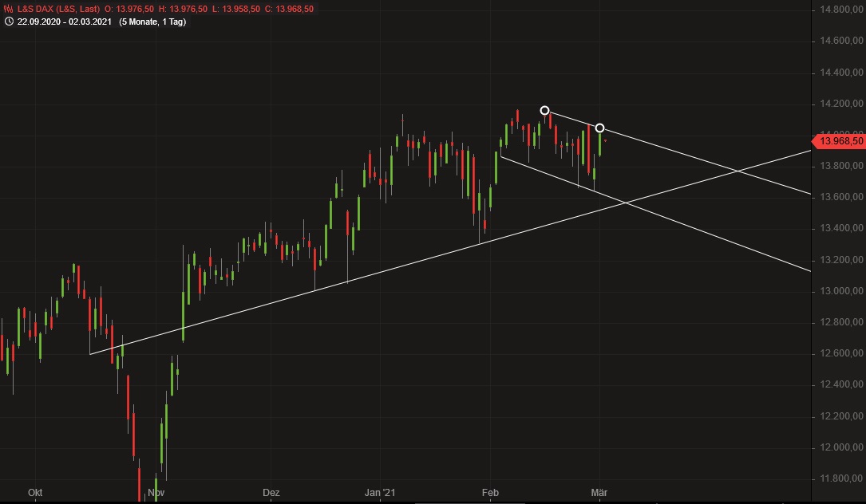Select the upper trendline anchor circle

(545, 109)
